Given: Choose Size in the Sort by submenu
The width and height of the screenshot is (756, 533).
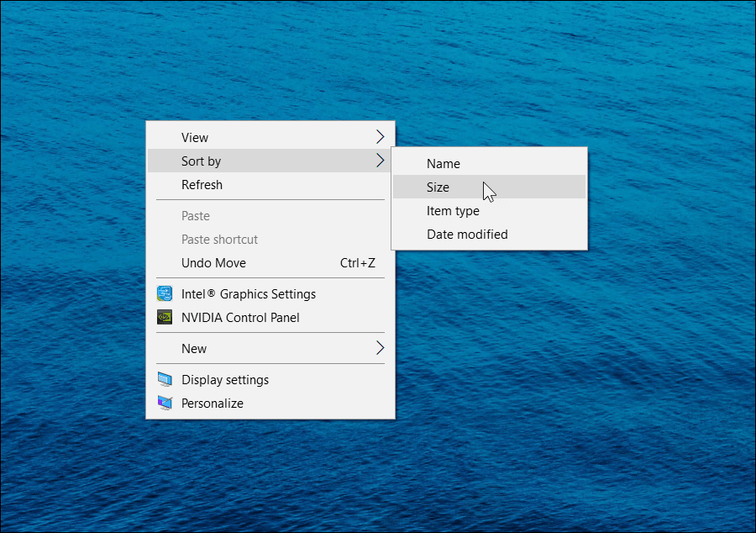Looking at the screenshot, I should tap(489, 187).
